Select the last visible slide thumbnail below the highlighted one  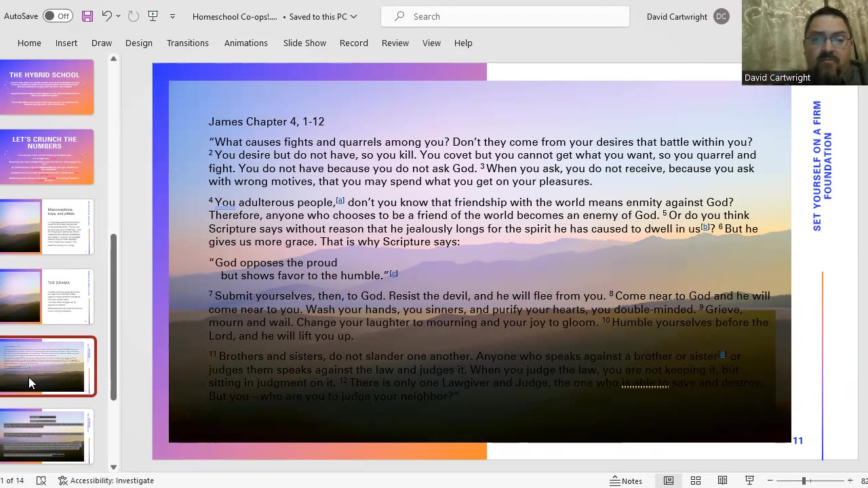pos(47,436)
